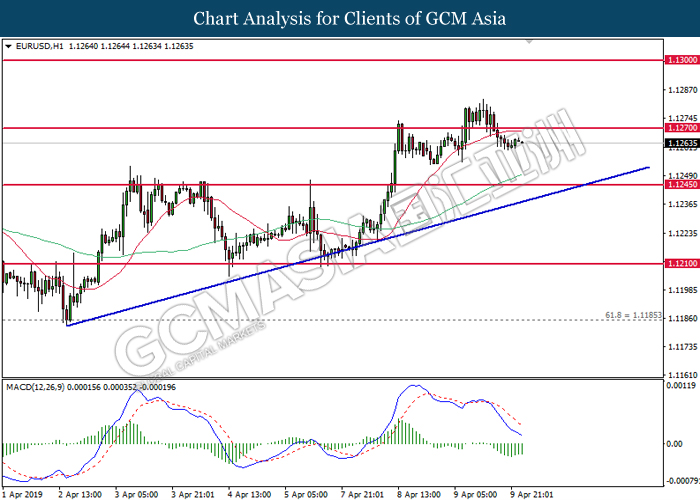Select the red horizontal line at 1.13000
The image size is (700, 500).
(333, 60)
